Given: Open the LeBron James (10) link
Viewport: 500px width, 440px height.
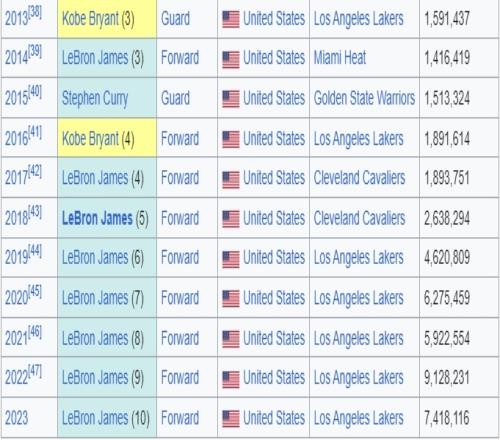Looking at the screenshot, I should tap(95, 418).
